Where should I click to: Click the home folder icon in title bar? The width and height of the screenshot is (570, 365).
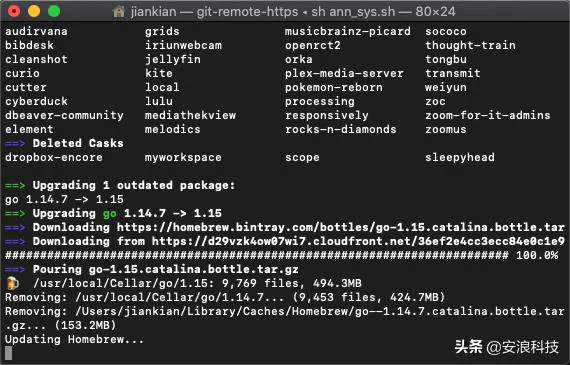pos(119,12)
